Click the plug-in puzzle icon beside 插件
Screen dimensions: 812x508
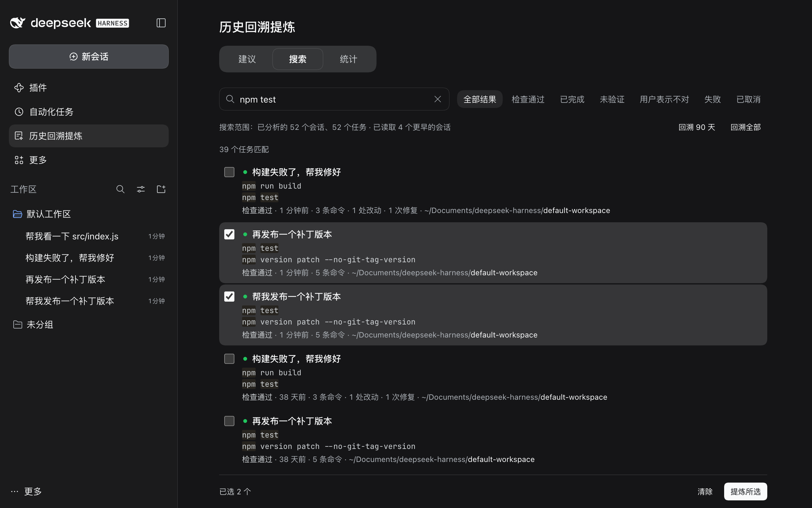tap(19, 88)
